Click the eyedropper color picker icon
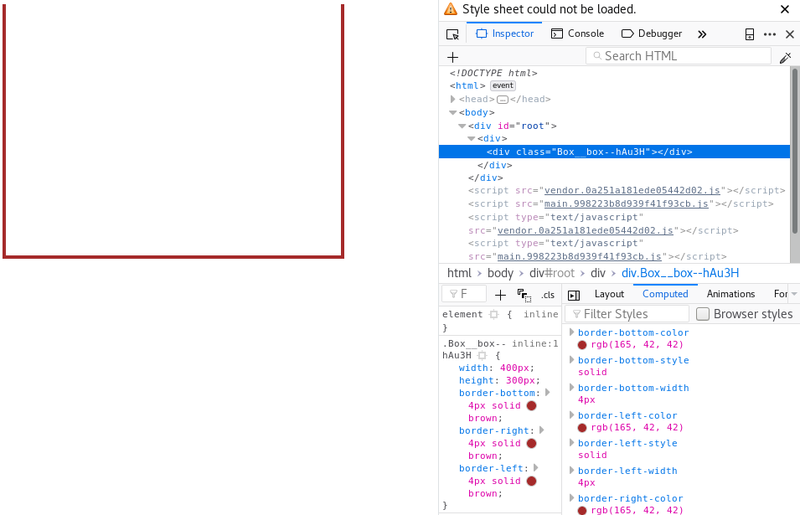The height and width of the screenshot is (515, 800). coord(785,57)
